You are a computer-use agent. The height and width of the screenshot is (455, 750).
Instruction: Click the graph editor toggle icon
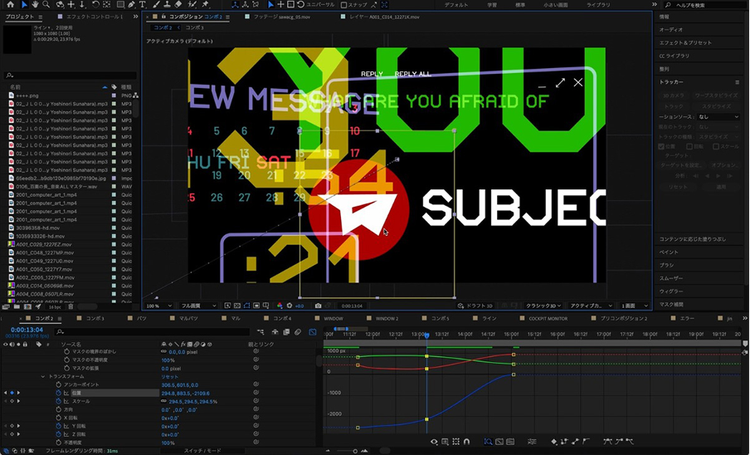pyautogui.click(x=312, y=332)
